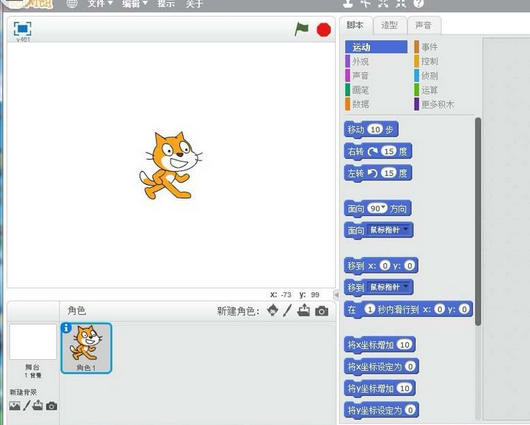Upload a backdrop from a file
This screenshot has width=530, height=425.
pyautogui.click(x=38, y=405)
